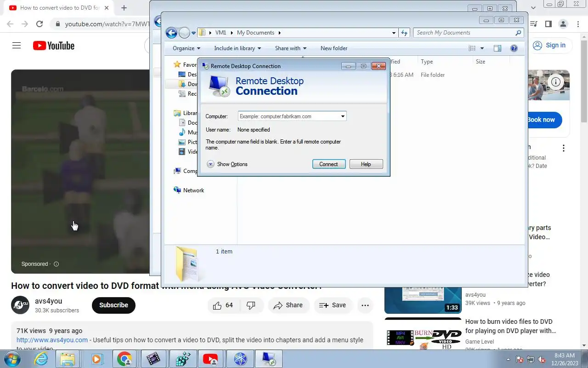The width and height of the screenshot is (588, 368).
Task: Open Chrome tab search chevron
Action: point(533,8)
